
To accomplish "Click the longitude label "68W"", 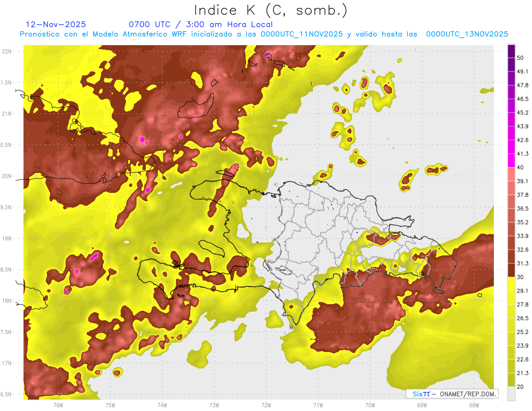I will (x=473, y=405).
